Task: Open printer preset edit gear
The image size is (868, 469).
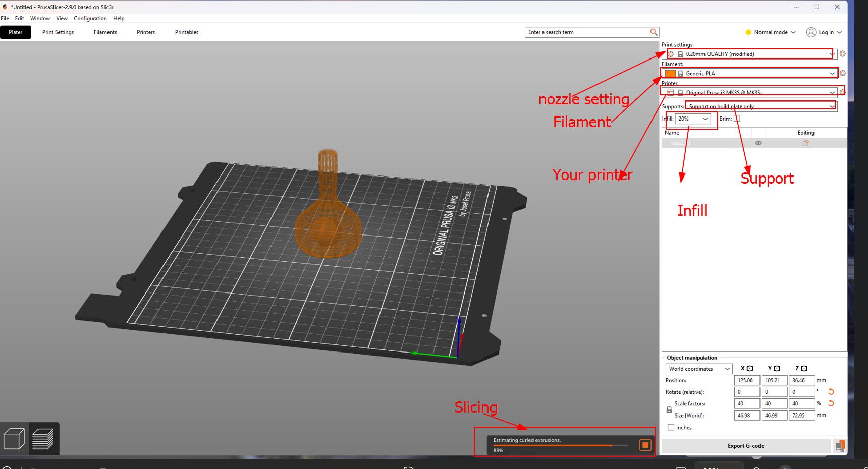Action: pyautogui.click(x=842, y=92)
